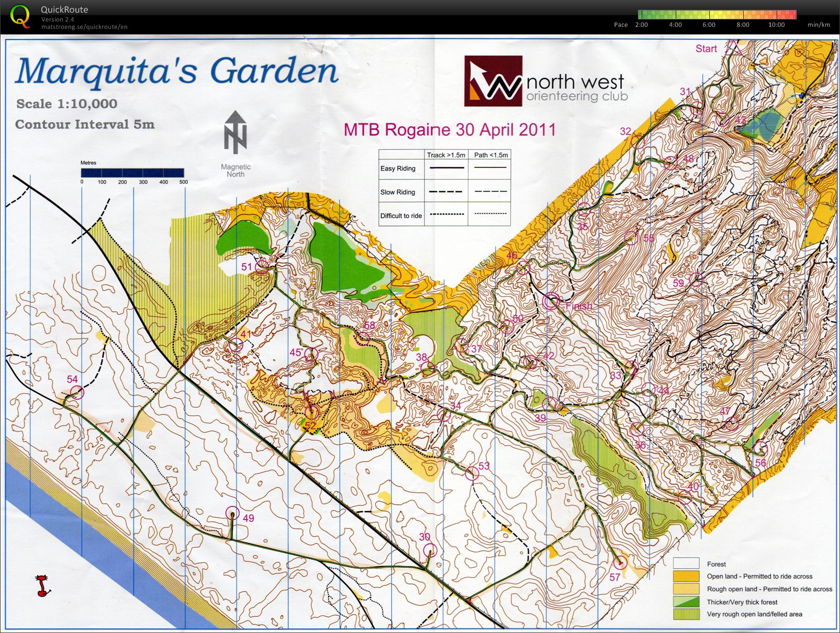Viewport: 840px width, 633px height.
Task: Click control circle 47
Action: point(732,423)
